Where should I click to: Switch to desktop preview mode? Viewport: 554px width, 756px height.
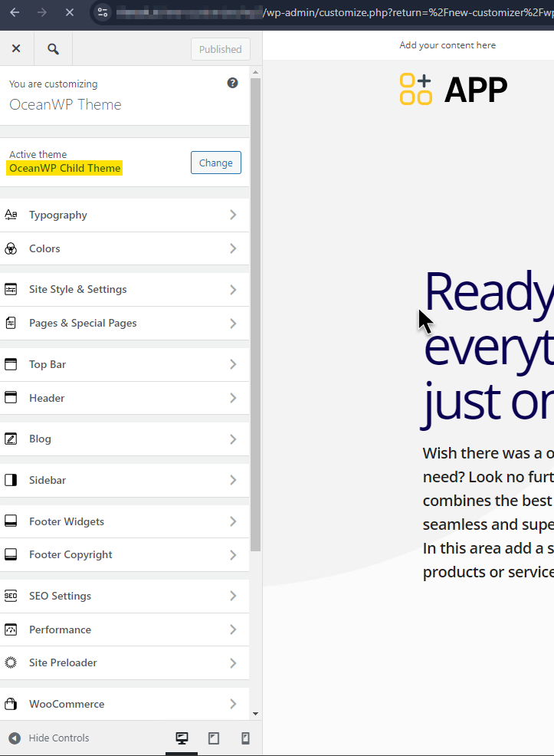click(182, 738)
